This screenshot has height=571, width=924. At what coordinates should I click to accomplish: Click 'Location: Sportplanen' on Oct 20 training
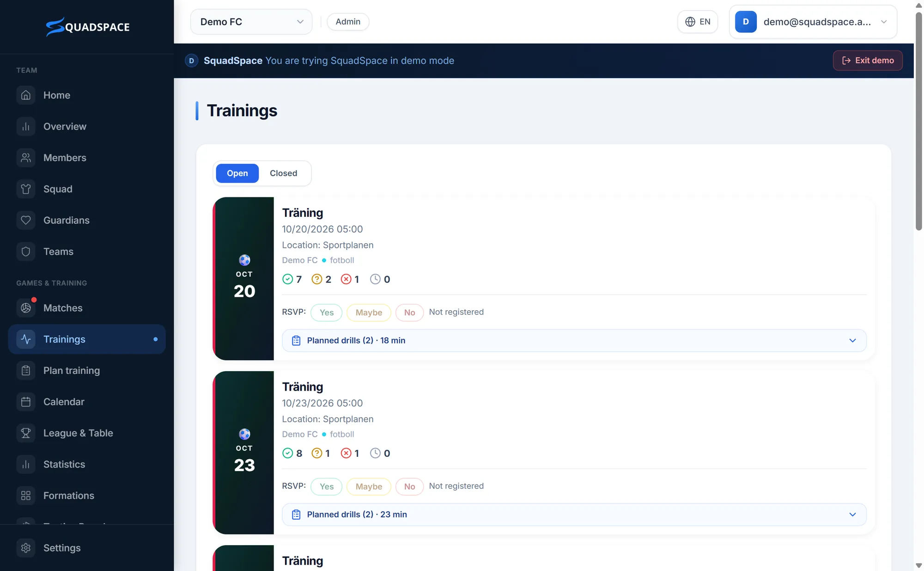tap(328, 245)
